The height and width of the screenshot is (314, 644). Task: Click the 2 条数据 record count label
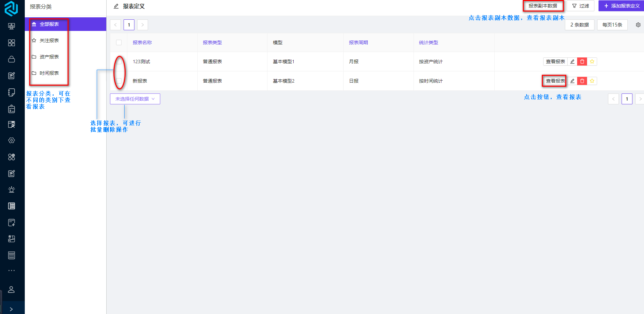(579, 25)
